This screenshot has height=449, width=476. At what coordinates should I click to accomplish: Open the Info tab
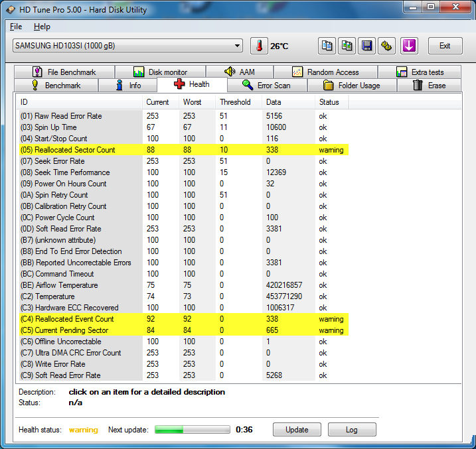(128, 86)
